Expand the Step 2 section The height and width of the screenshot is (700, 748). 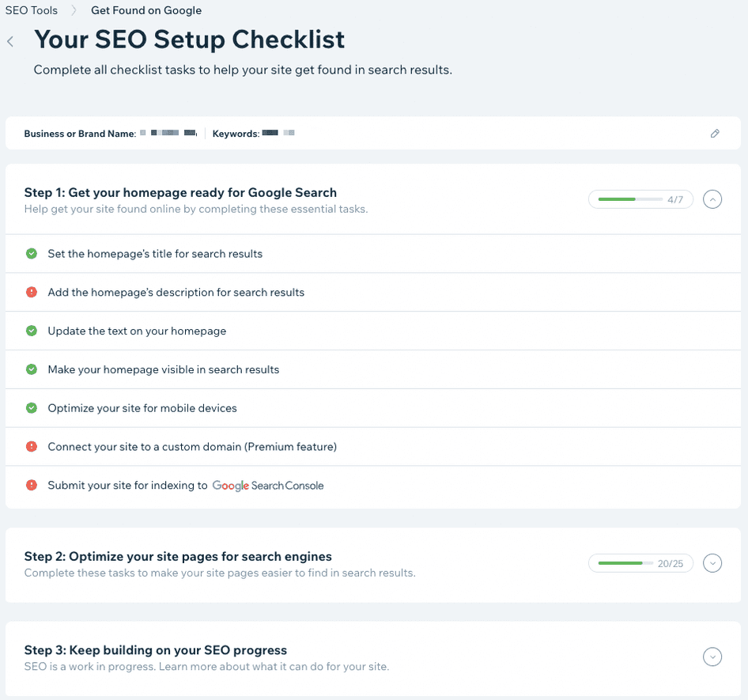712,563
